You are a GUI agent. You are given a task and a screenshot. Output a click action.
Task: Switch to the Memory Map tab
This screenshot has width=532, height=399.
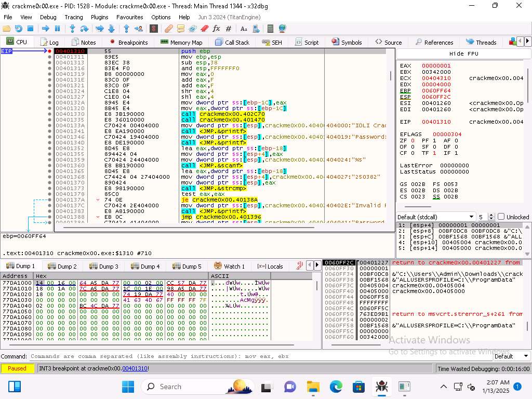pos(181,42)
